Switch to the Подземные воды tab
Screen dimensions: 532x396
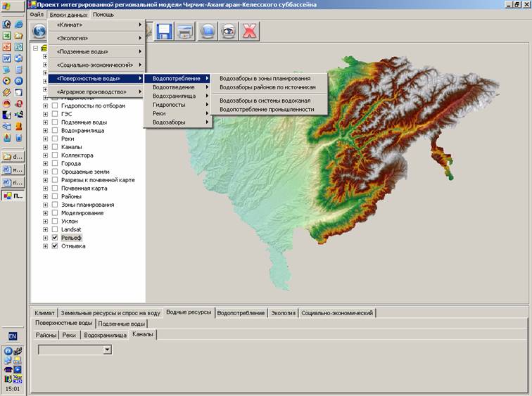pyautogui.click(x=122, y=324)
